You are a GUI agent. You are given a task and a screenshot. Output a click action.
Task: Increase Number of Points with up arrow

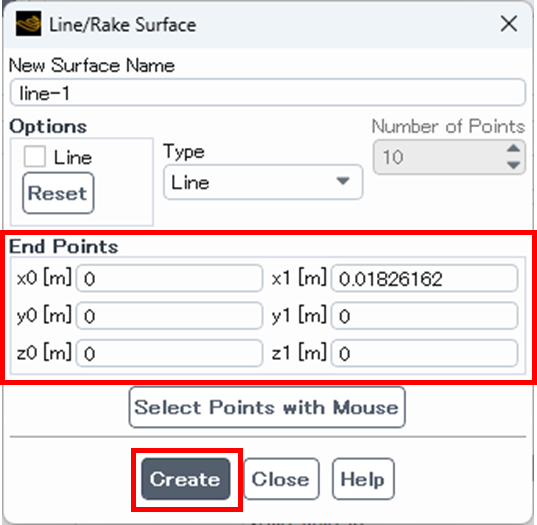513,149
